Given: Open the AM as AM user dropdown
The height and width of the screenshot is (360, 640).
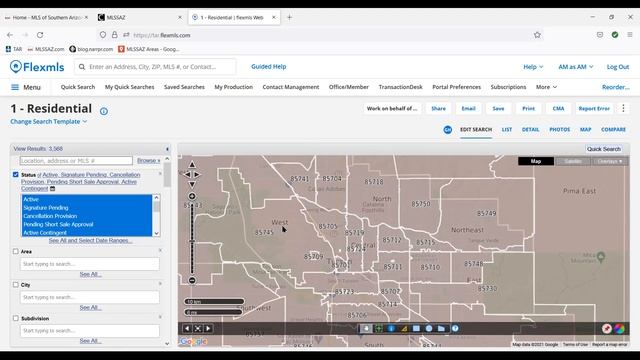Looking at the screenshot, I should click(x=576, y=67).
